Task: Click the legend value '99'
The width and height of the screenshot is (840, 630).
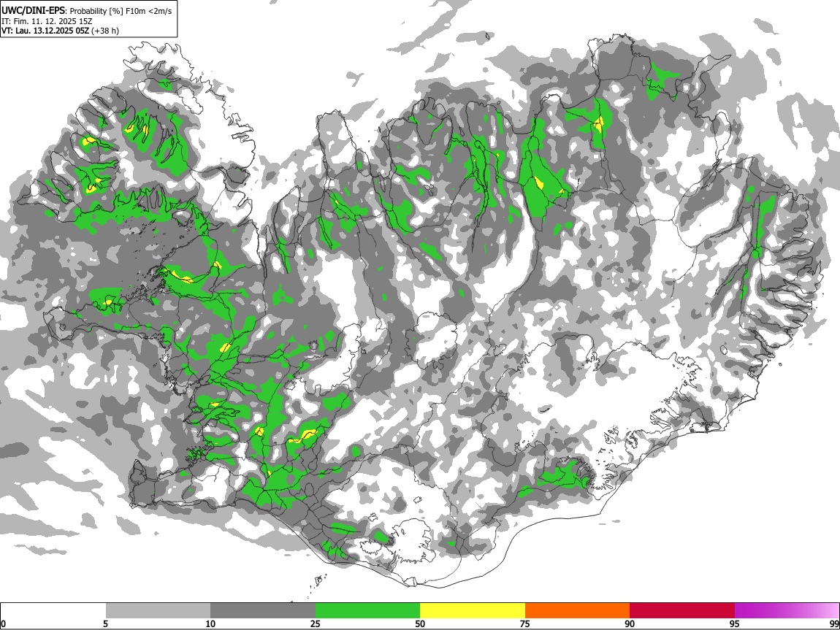Action: tap(834, 623)
